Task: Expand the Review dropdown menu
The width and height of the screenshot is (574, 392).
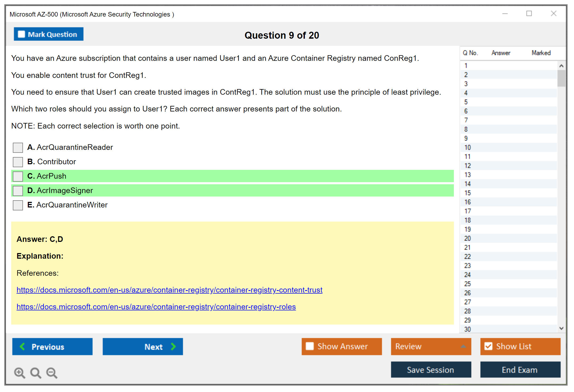Action: pos(463,346)
